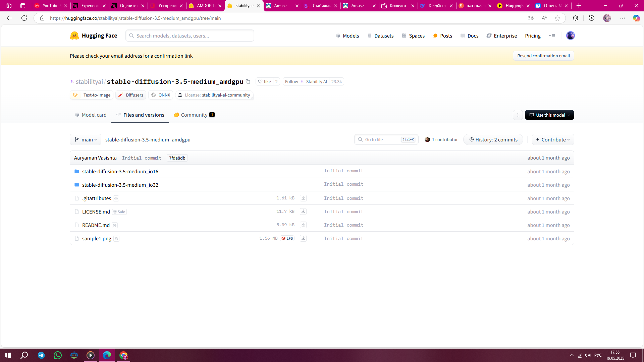Viewport: 644px width, 362px height.
Task: Translate page icon in address bar
Action: point(531,18)
